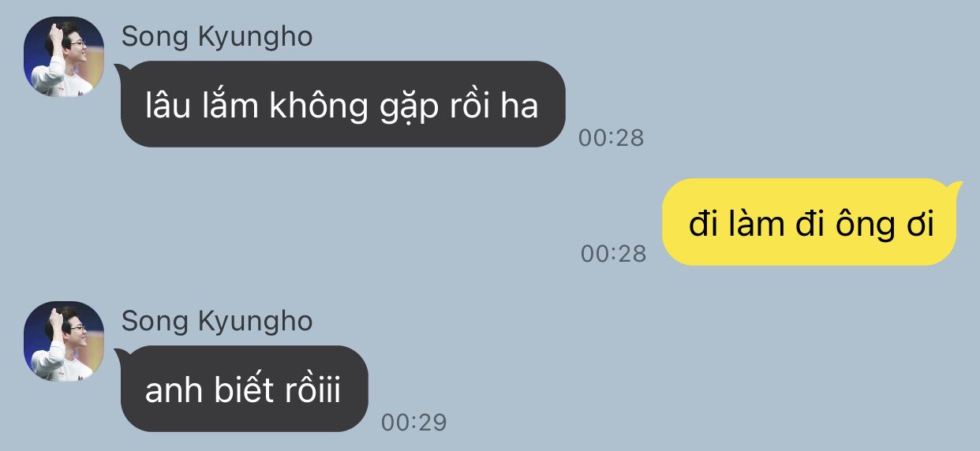Click the word "ông" in the yellow message
This screenshot has width=980, height=451.
854,225
